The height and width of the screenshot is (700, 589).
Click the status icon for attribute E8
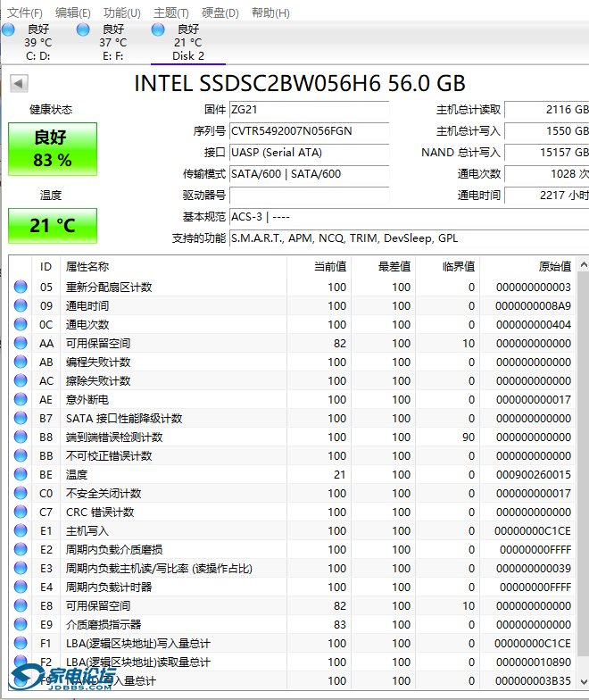21,605
